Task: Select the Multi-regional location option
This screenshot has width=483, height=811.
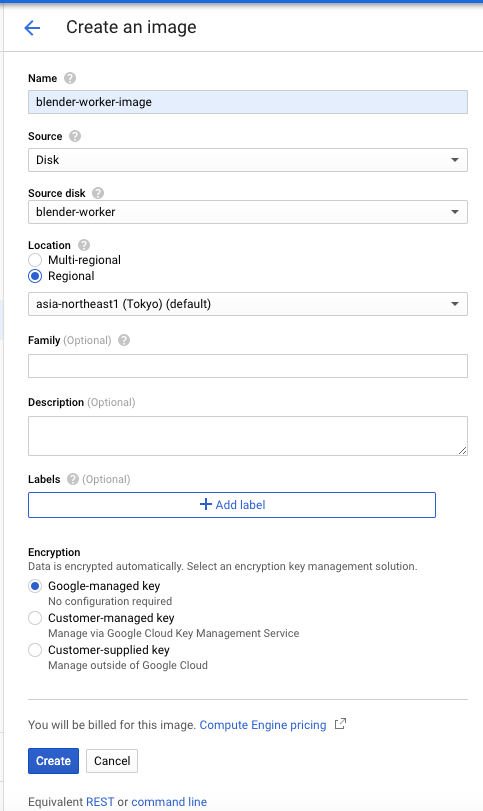Action: coord(35,260)
